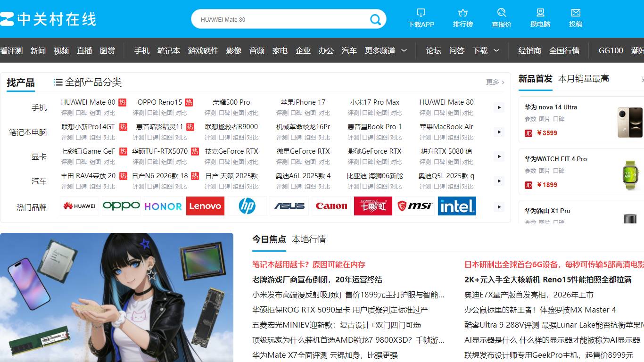Click the search magnifier button
The height and width of the screenshot is (362, 644).
click(375, 19)
